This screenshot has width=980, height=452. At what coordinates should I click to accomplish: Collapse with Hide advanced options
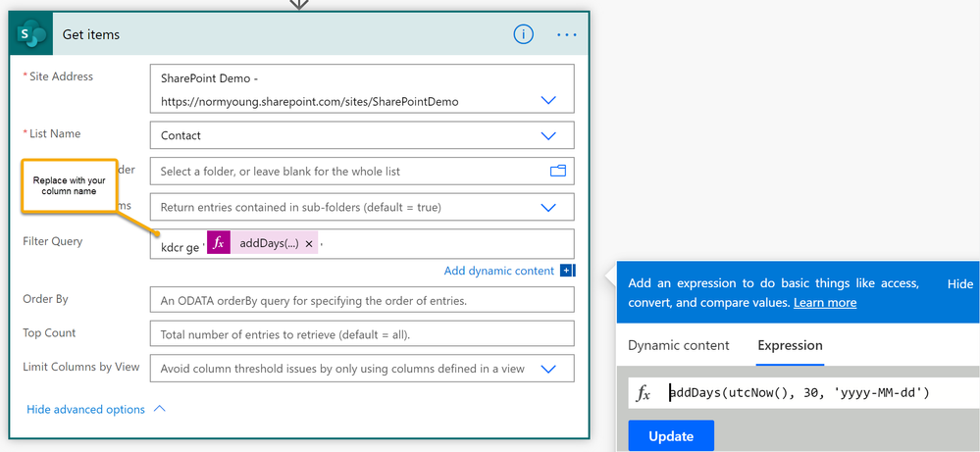tap(96, 409)
